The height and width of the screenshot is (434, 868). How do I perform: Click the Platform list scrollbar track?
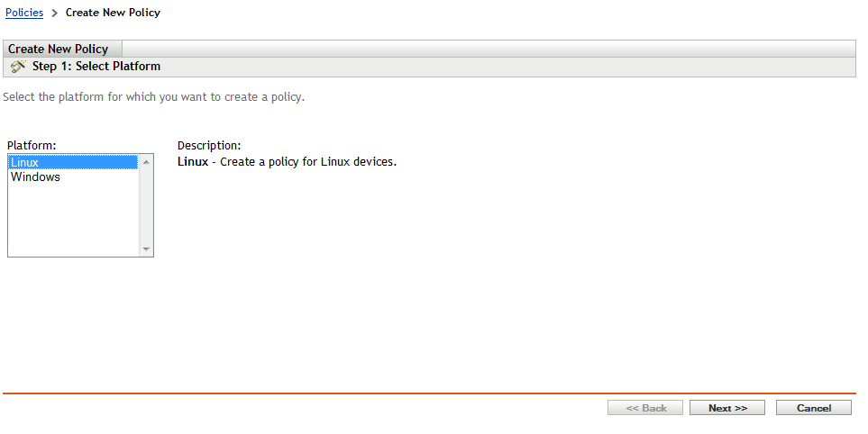click(146, 205)
